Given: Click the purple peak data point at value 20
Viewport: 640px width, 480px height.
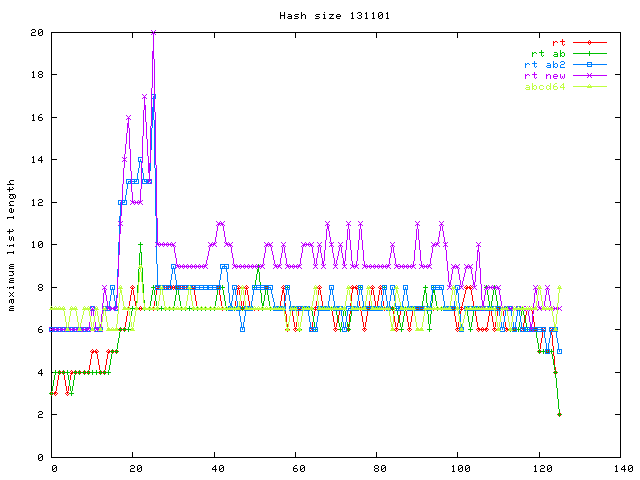Looking at the screenshot, I should coord(153,33).
